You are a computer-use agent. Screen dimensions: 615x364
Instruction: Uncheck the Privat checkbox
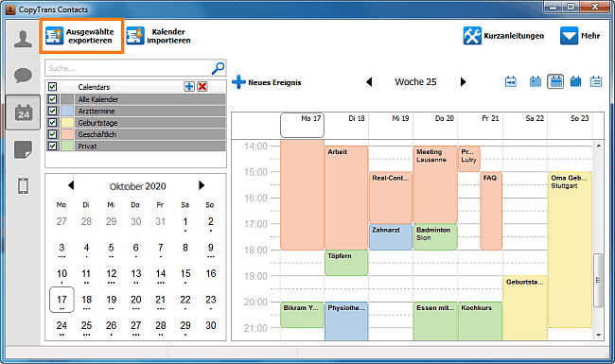pos(53,147)
